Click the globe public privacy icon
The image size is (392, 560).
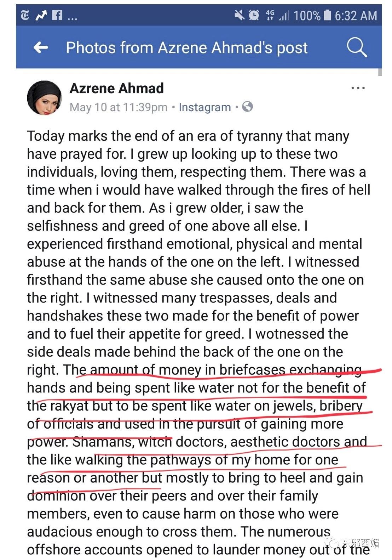point(247,107)
